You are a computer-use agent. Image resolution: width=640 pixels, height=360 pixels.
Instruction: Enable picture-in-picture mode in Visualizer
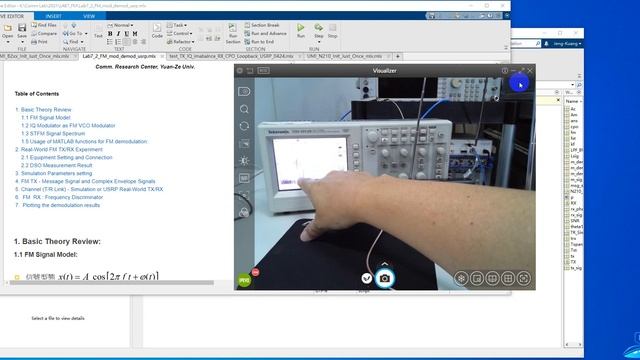477,278
